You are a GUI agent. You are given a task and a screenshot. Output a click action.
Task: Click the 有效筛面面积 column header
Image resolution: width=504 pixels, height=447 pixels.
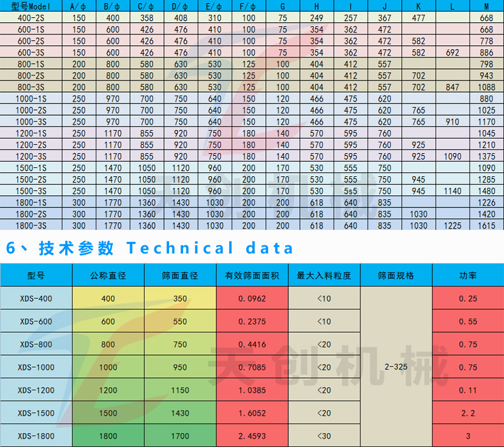tap(252, 276)
